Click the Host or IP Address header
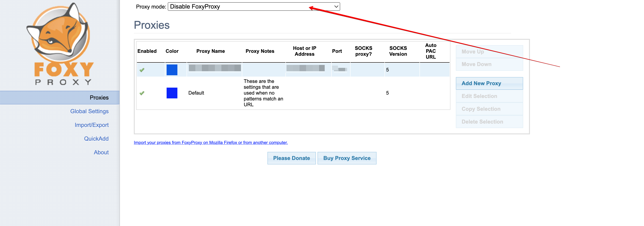This screenshot has width=644, height=226. coord(304,51)
